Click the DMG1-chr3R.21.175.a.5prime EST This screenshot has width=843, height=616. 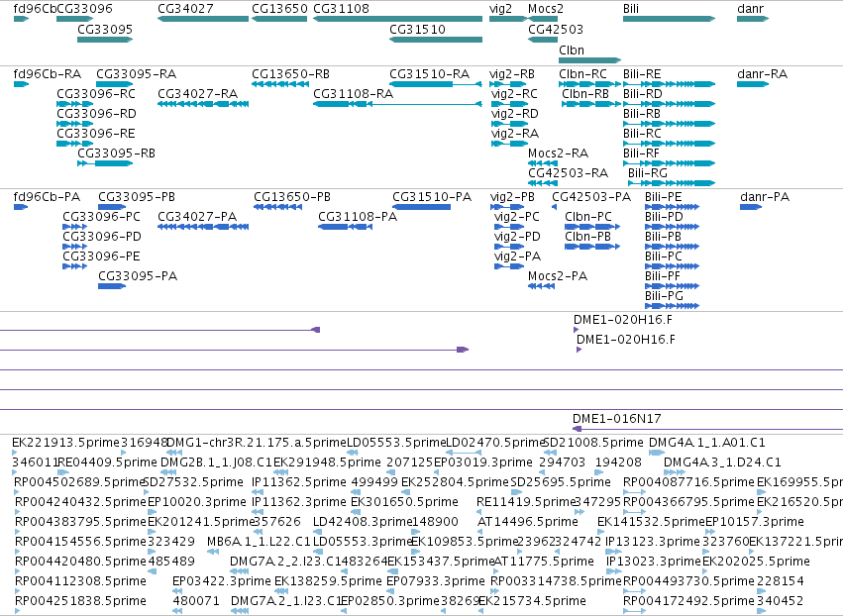coord(174,453)
